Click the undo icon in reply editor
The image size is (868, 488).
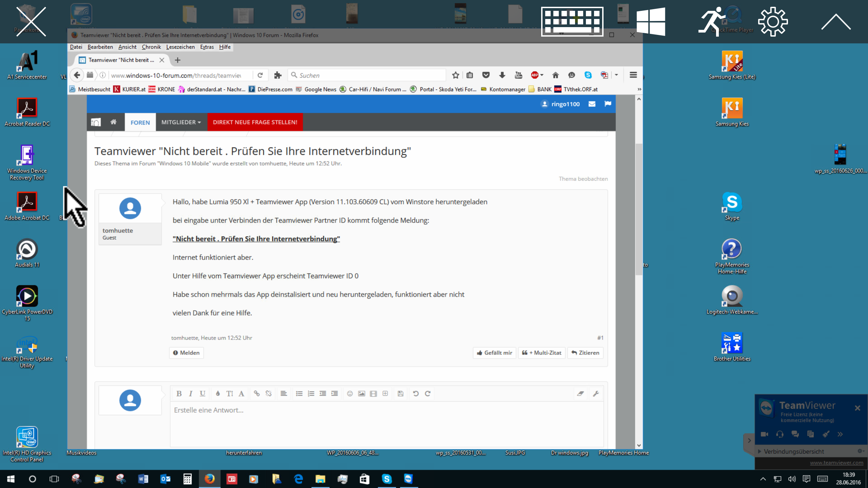click(x=416, y=393)
